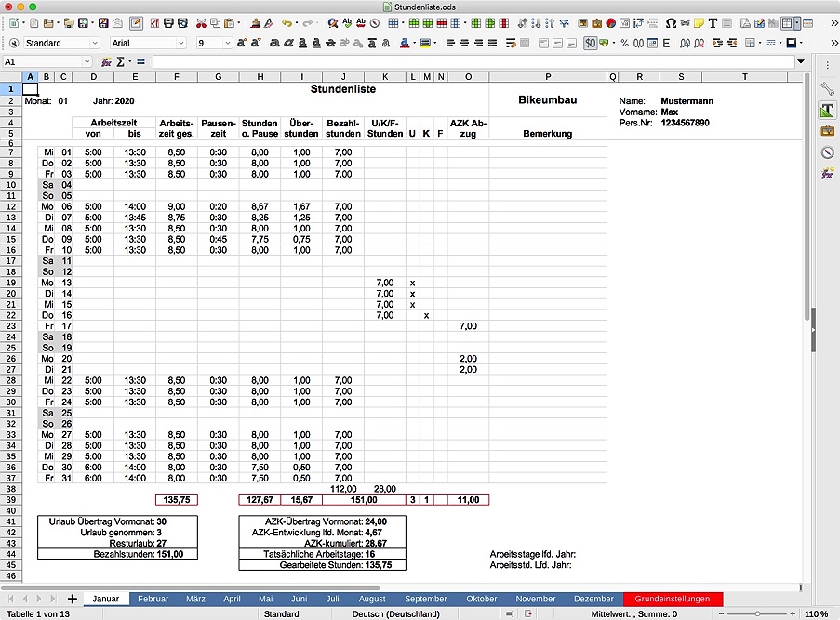Open the red Grundeinstellungen sheet tab
The height and width of the screenshot is (620, 840).
point(672,599)
